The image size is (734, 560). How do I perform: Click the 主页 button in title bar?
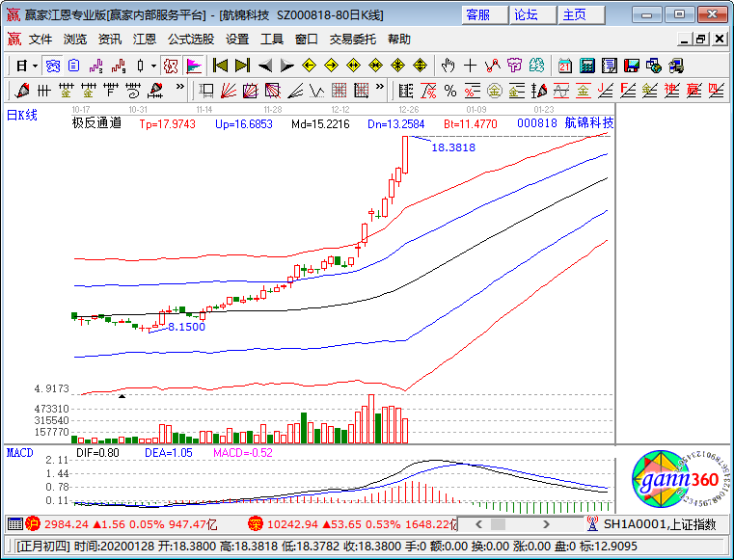pyautogui.click(x=581, y=15)
